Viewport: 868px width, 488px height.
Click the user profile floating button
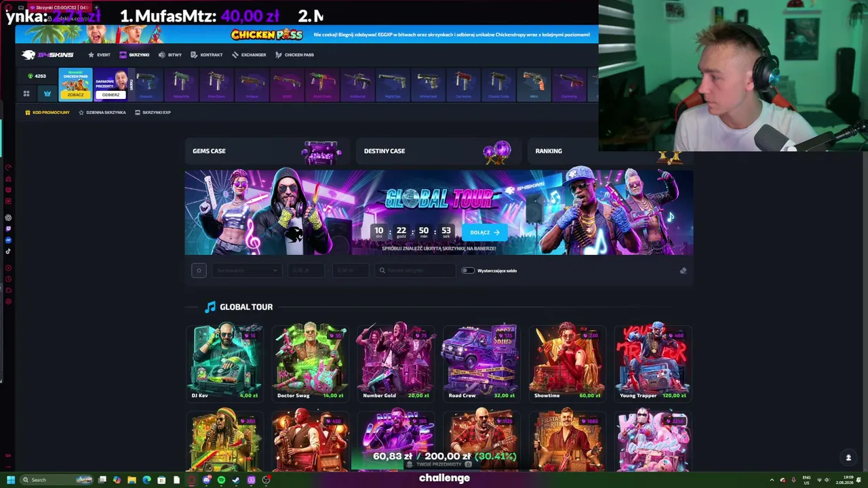848,457
